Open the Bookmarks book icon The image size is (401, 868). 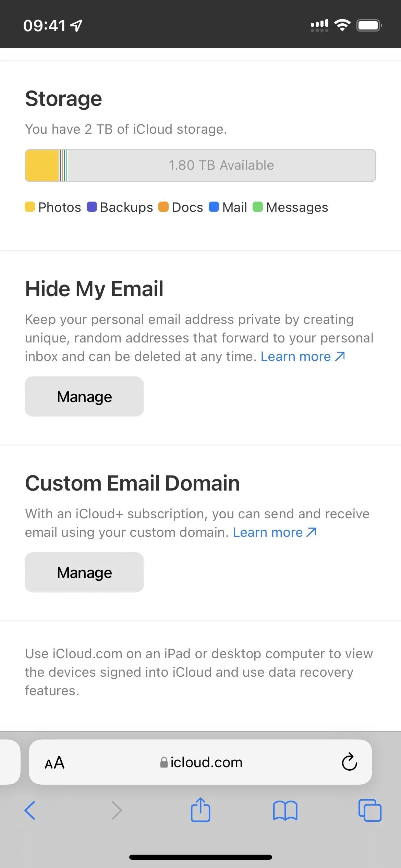285,810
